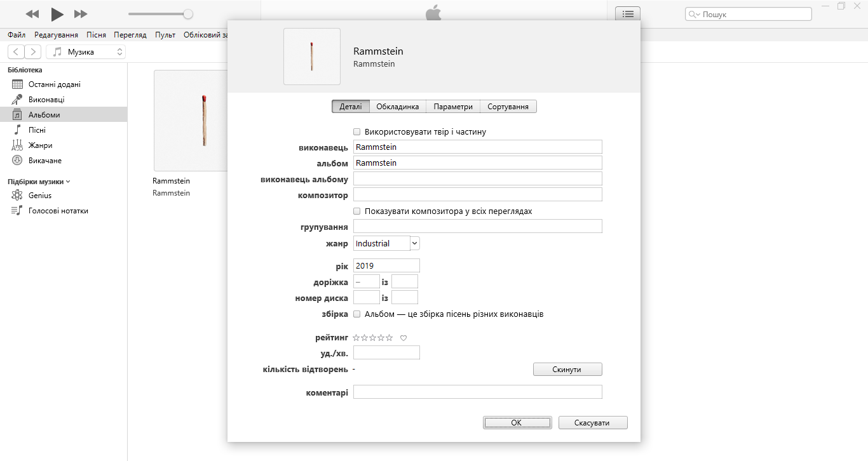The height and width of the screenshot is (461, 868).
Task: Click the виконавець альбому input field
Action: [x=478, y=178]
